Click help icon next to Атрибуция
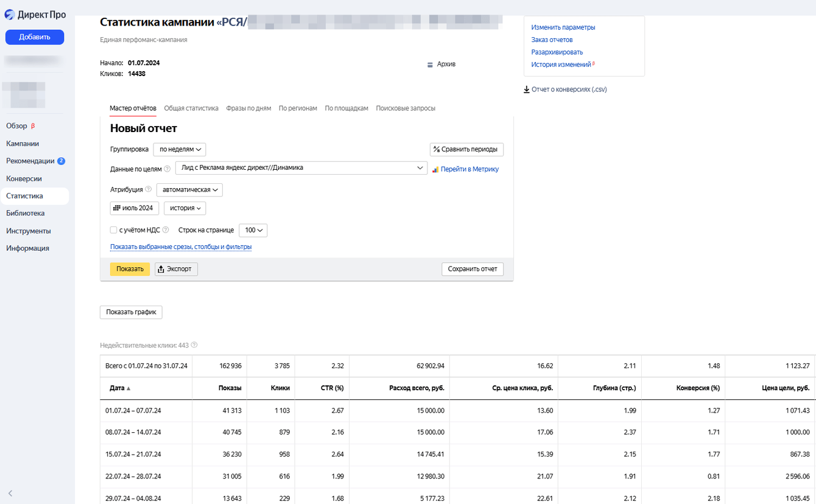This screenshot has width=816, height=504. (149, 189)
